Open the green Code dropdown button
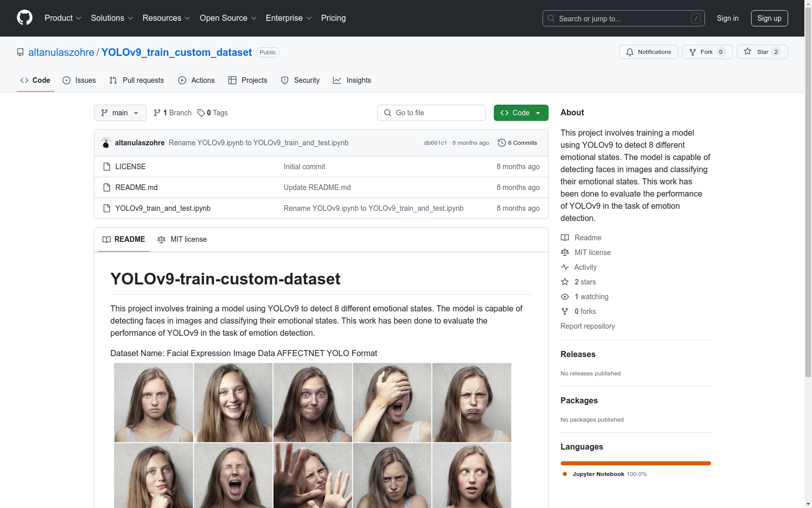The width and height of the screenshot is (812, 508). (x=521, y=113)
